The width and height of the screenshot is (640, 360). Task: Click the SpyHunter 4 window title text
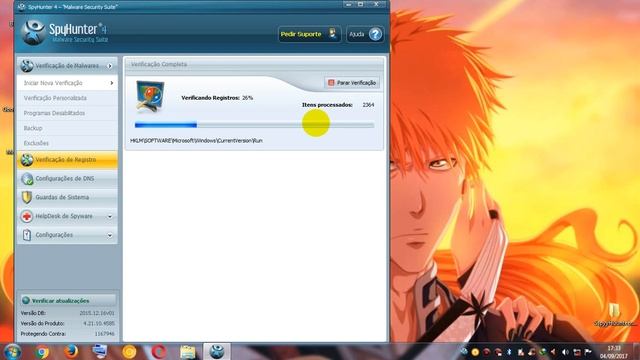pyautogui.click(x=73, y=7)
